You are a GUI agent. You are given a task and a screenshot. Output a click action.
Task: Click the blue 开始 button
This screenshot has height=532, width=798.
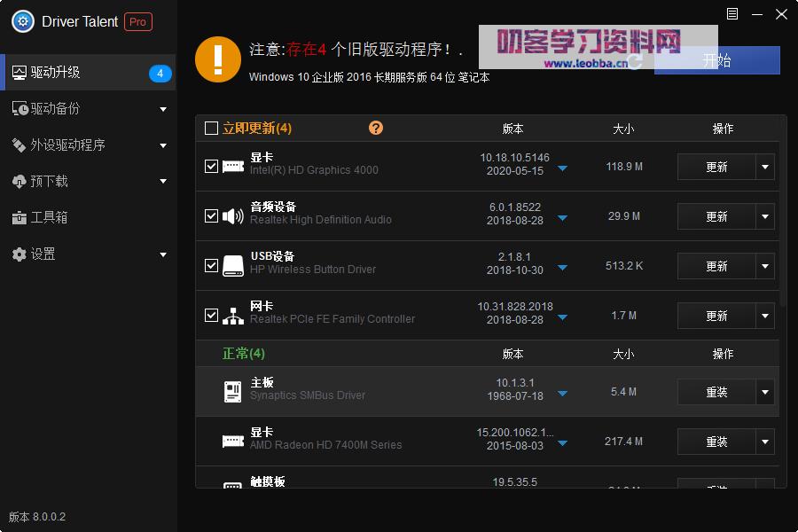(x=716, y=60)
